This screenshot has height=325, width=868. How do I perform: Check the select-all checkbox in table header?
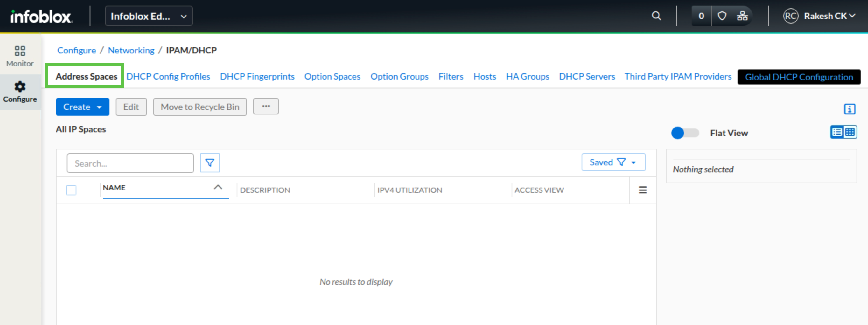[x=72, y=190]
